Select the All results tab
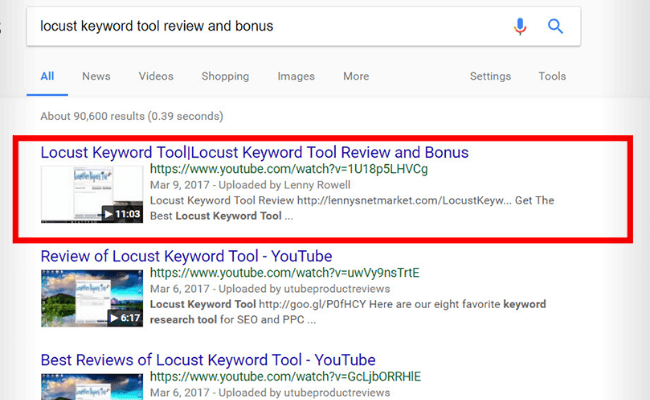 pyautogui.click(x=47, y=76)
